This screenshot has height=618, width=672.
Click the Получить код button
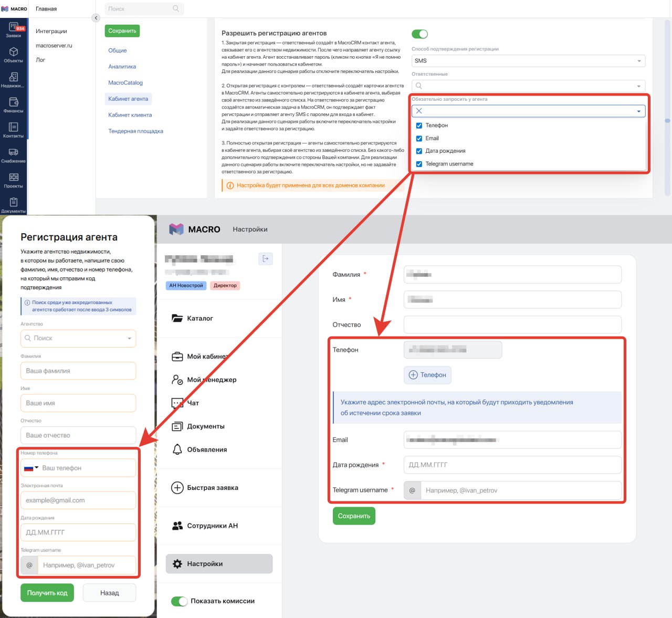pos(47,593)
